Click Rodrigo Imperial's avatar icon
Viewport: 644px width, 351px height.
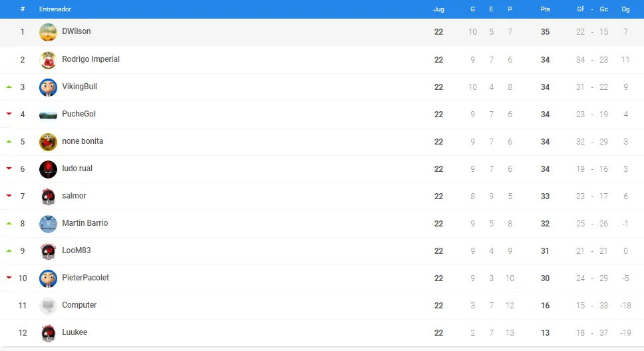(48, 60)
